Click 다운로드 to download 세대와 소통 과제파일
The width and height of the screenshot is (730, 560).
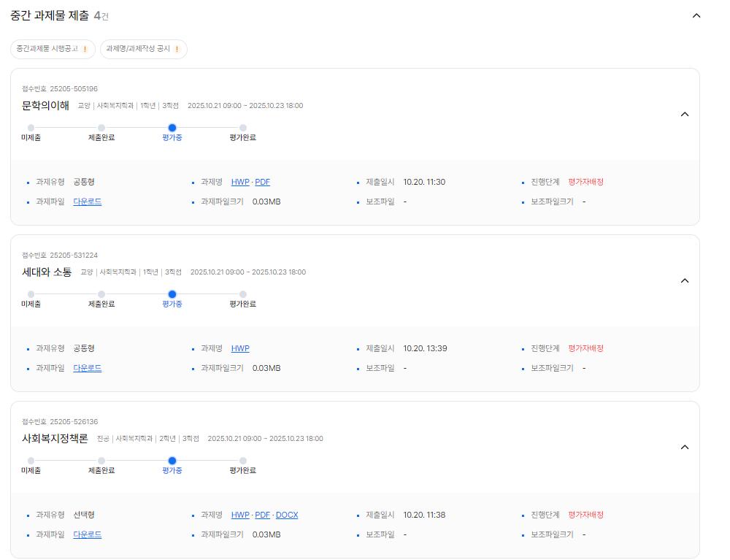tap(88, 368)
